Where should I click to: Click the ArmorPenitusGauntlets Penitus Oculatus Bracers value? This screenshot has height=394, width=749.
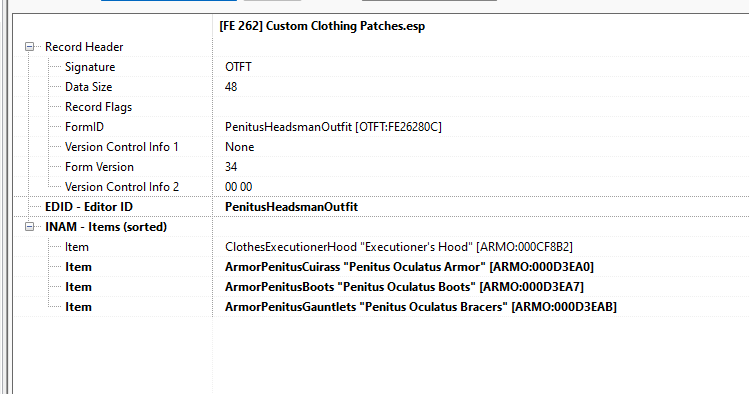(x=421, y=307)
